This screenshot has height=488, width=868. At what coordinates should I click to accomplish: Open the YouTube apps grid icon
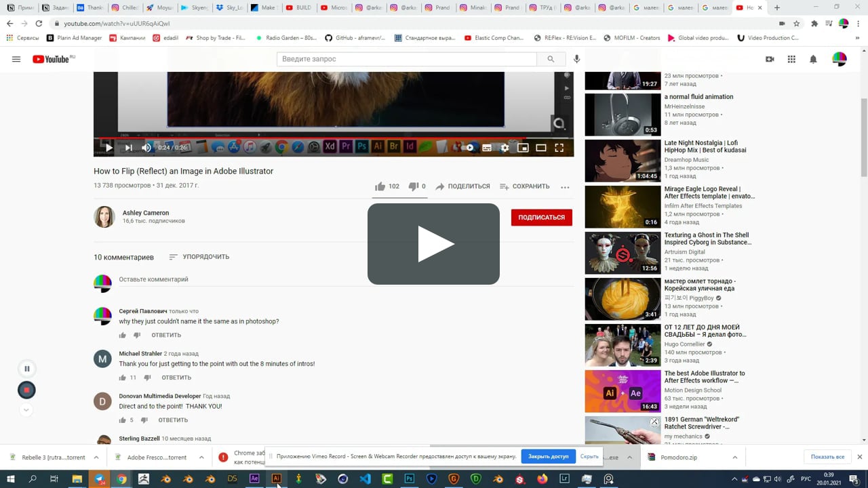(x=791, y=59)
